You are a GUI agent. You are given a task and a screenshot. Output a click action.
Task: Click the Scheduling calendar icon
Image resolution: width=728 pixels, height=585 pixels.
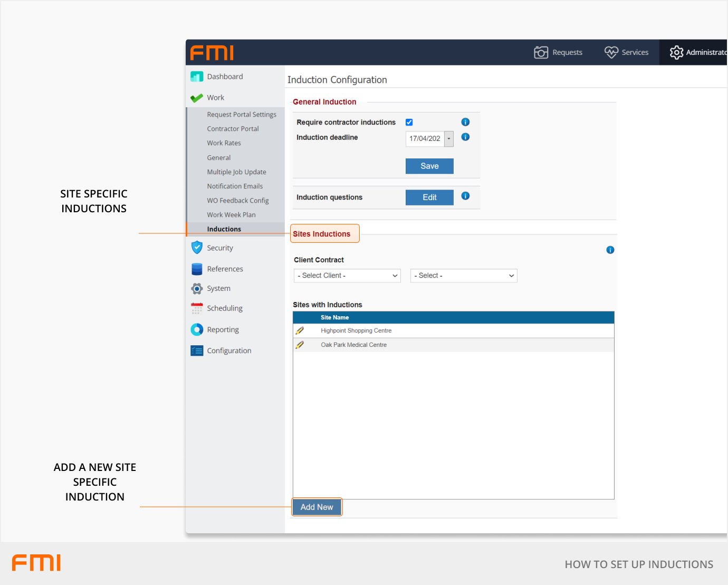[197, 308]
